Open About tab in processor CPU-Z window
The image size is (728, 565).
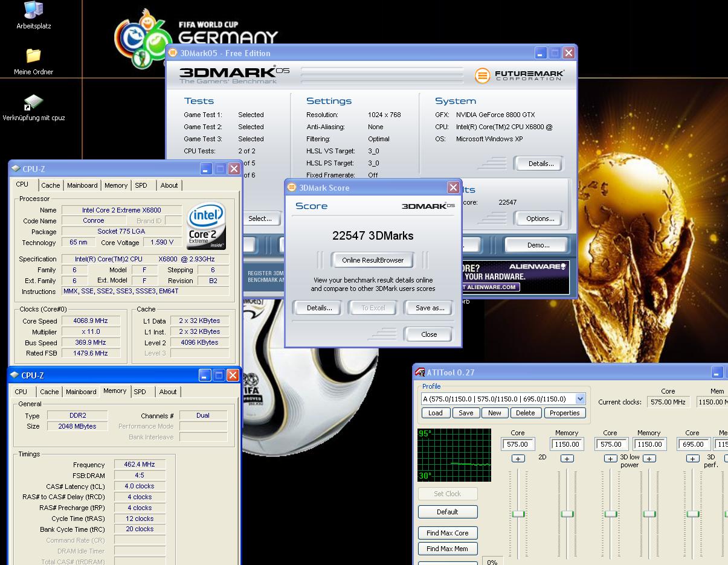(x=169, y=185)
